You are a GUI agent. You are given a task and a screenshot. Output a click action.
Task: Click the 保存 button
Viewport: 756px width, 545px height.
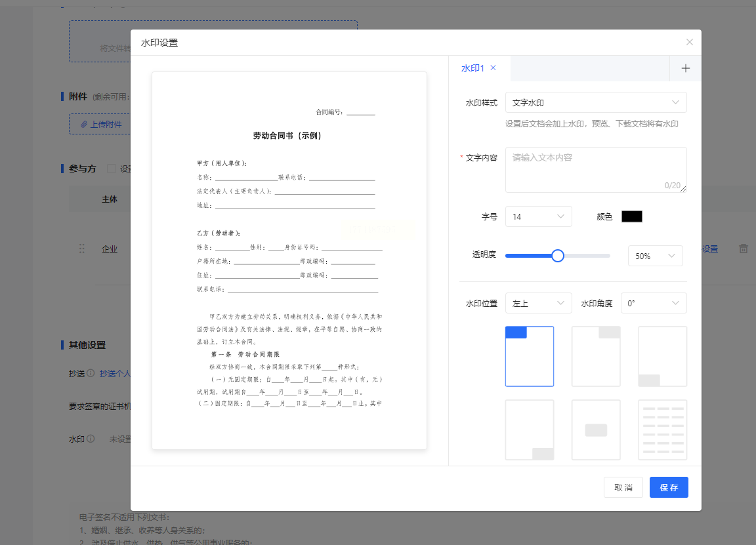pyautogui.click(x=669, y=487)
